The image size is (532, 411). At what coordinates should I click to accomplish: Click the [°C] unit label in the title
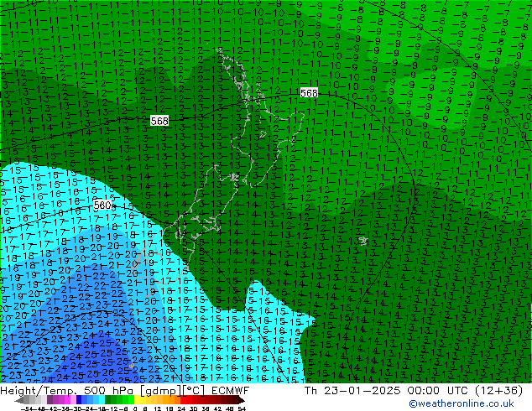point(194,391)
